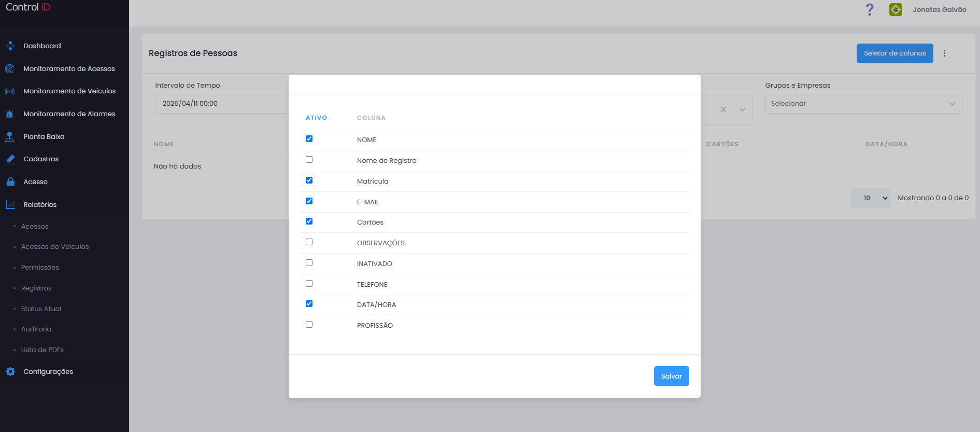Open the rows-per-page dropdown showing 10
This screenshot has height=432, width=980.
tap(870, 198)
